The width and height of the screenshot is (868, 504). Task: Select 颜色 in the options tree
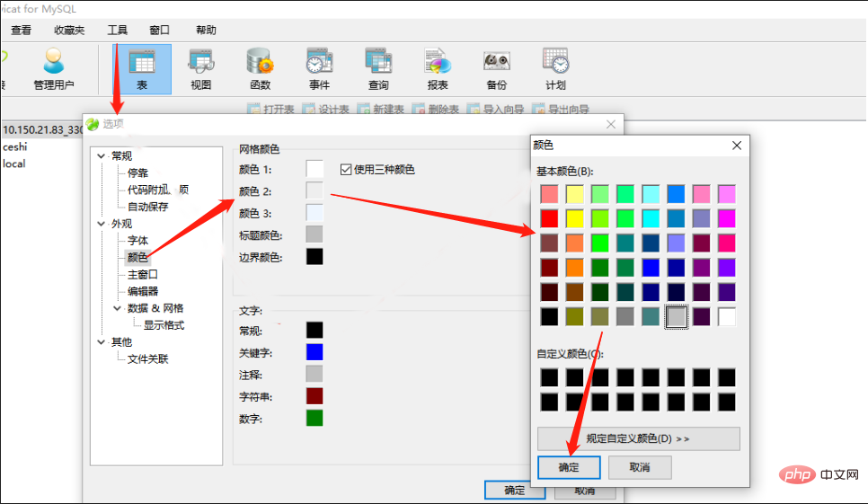(137, 257)
